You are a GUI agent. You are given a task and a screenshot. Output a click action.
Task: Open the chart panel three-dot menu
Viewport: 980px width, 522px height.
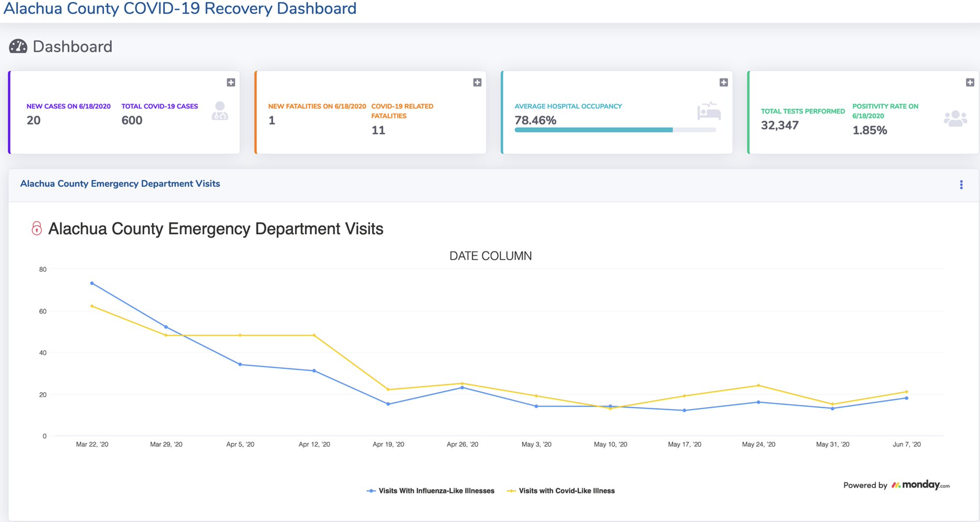pyautogui.click(x=961, y=184)
